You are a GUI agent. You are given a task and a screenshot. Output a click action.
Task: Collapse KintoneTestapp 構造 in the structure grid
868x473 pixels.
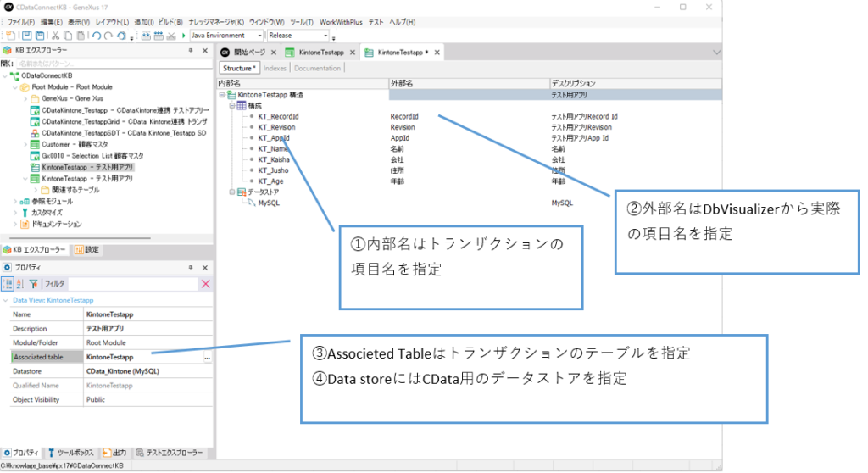[222, 95]
